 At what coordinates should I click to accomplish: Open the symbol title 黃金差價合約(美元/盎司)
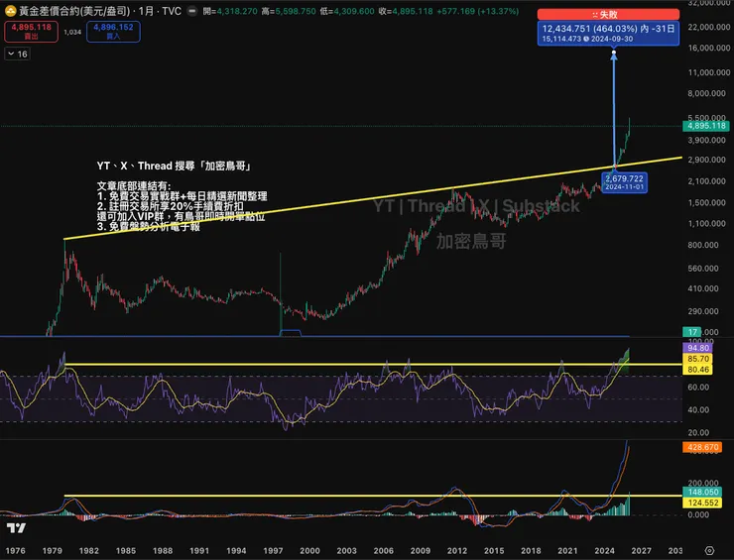click(74, 11)
